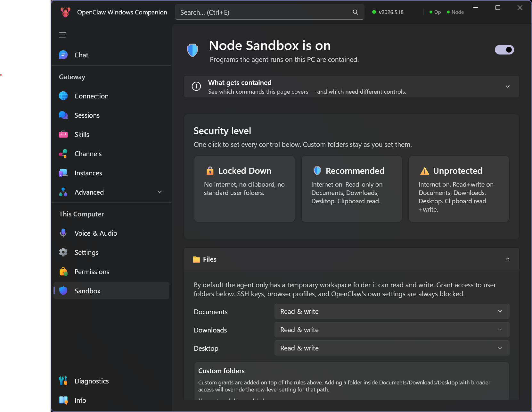Open the Downloads access dropdown
Screen dimensions: 532x412
point(392,330)
